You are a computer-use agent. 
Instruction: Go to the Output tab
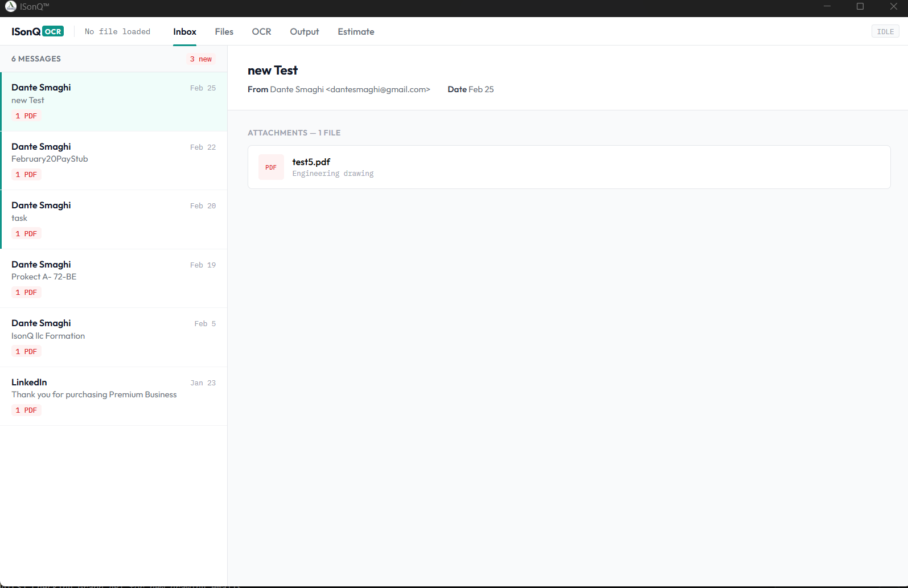(305, 32)
